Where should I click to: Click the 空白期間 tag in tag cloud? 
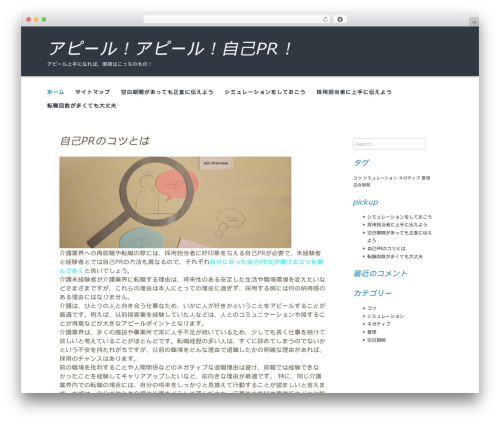tap(362, 185)
